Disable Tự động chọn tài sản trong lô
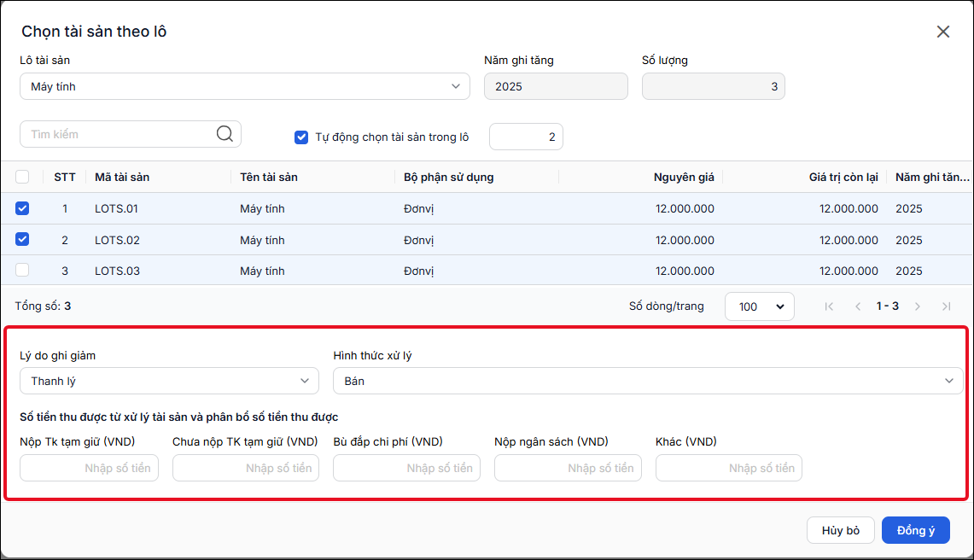 pyautogui.click(x=301, y=137)
